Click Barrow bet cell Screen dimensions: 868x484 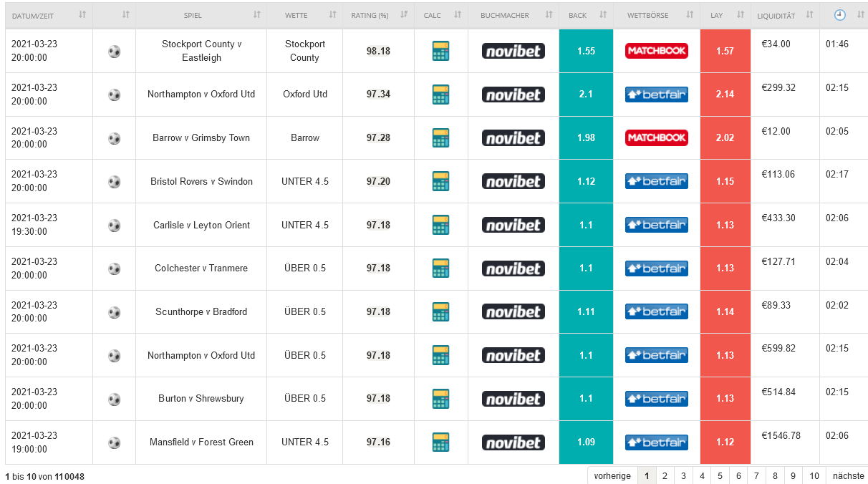pyautogui.click(x=305, y=137)
